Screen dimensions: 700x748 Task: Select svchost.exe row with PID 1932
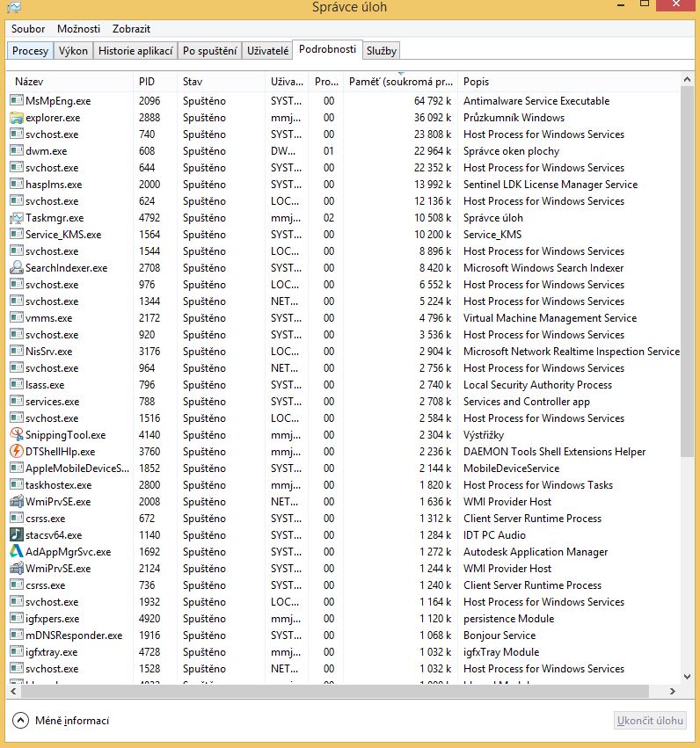344,601
